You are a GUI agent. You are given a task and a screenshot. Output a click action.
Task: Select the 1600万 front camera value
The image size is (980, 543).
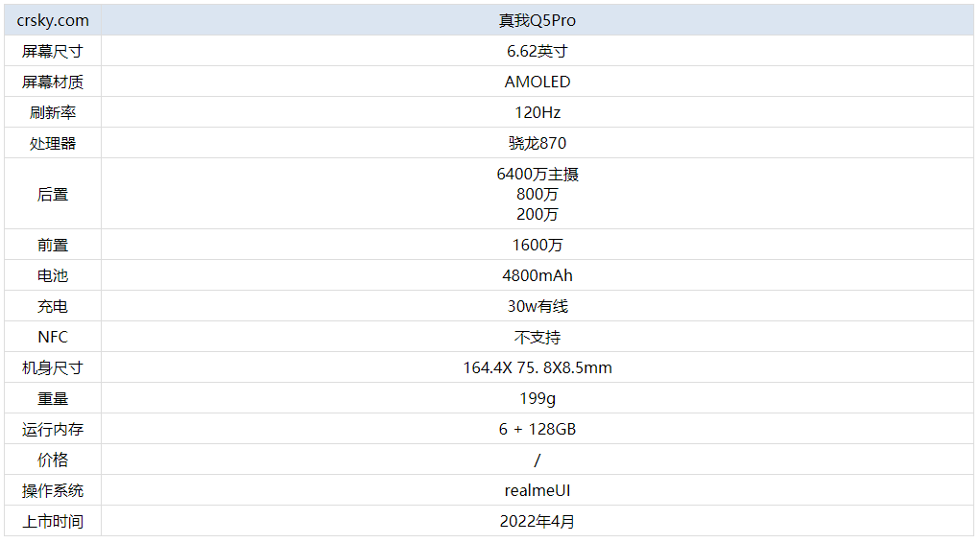coord(537,245)
